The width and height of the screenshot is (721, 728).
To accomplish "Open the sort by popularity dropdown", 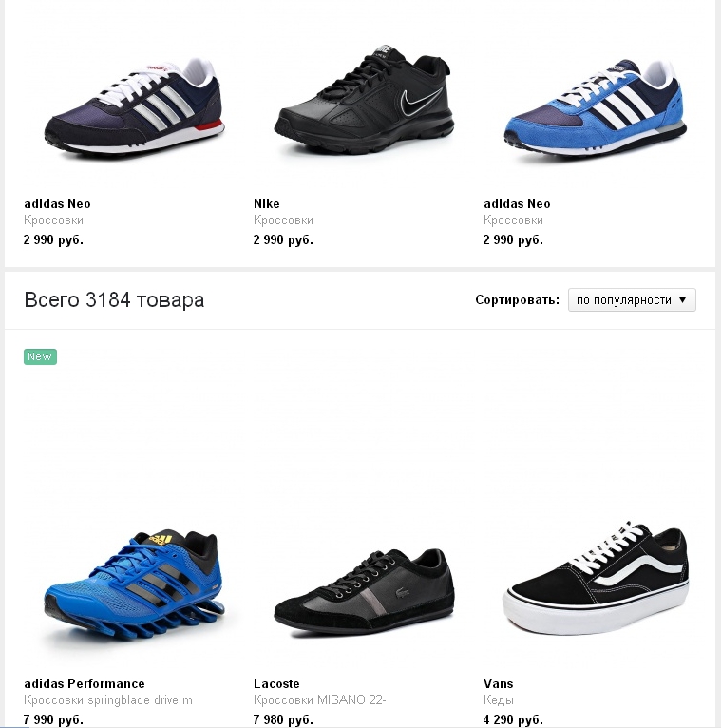I will (632, 300).
